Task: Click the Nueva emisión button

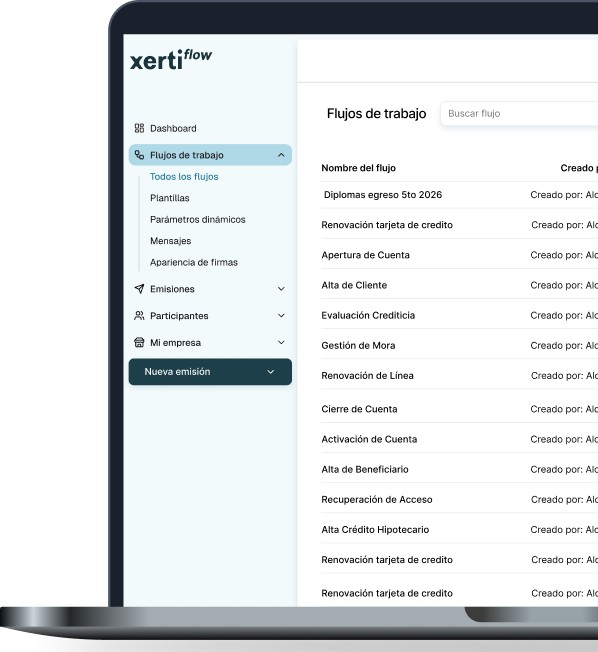Action: tap(210, 372)
